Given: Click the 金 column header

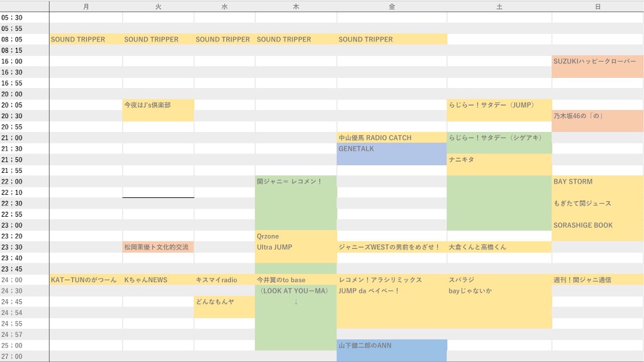Looking at the screenshot, I should tap(392, 6).
